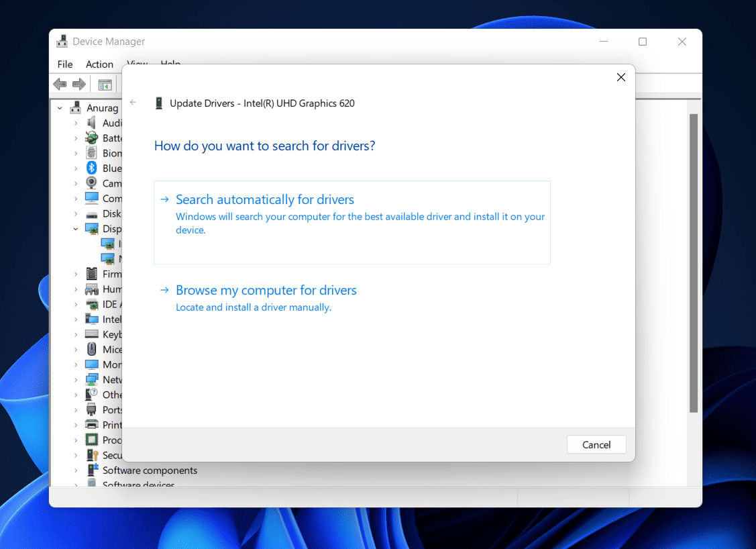Expand the Audio inputs category chevron

[x=76, y=123]
